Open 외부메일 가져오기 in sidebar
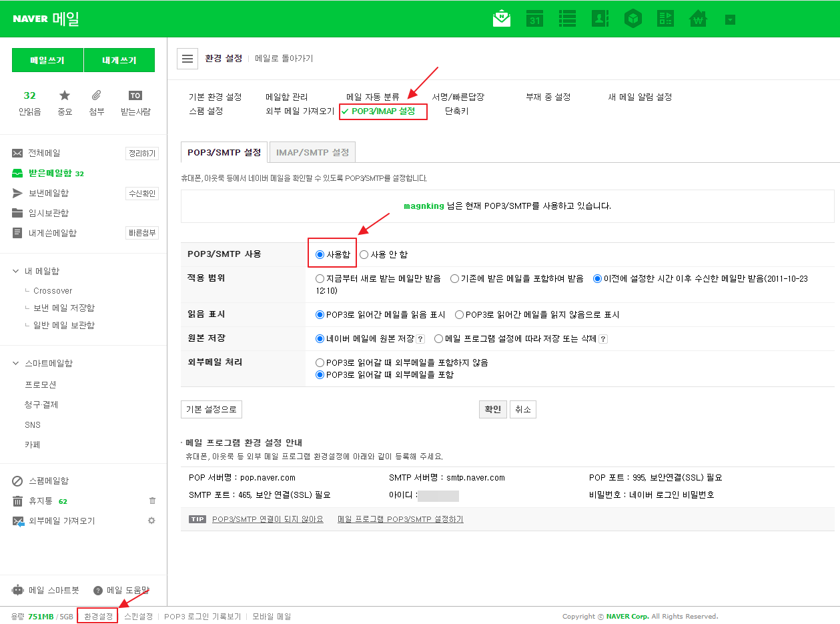Image resolution: width=840 pixels, height=624 pixels. point(61,521)
